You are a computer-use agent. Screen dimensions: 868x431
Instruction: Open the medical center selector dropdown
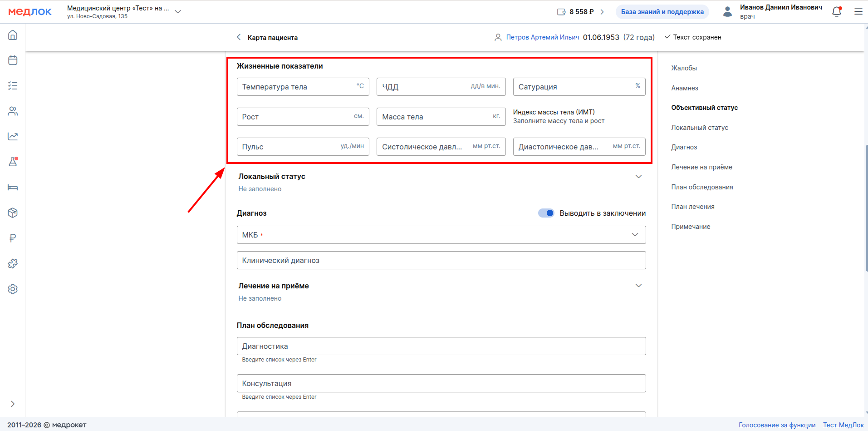[178, 12]
